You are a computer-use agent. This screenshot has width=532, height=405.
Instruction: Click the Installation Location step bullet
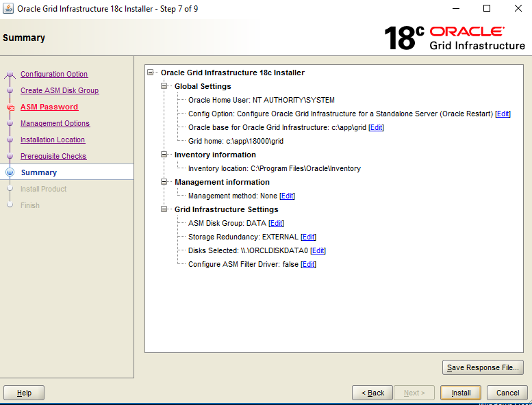10,140
